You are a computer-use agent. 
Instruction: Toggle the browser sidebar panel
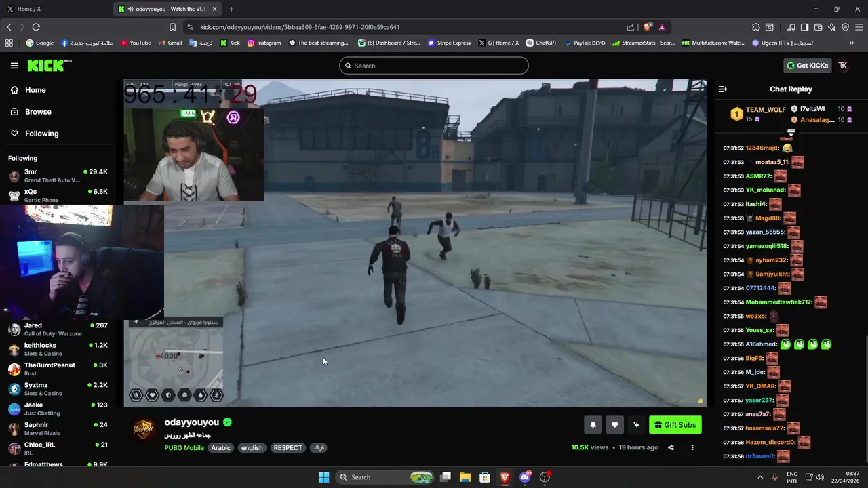click(x=804, y=27)
